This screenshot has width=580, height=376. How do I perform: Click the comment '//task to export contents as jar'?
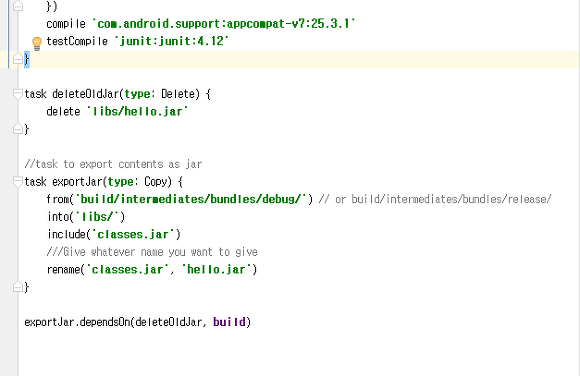tap(113, 164)
